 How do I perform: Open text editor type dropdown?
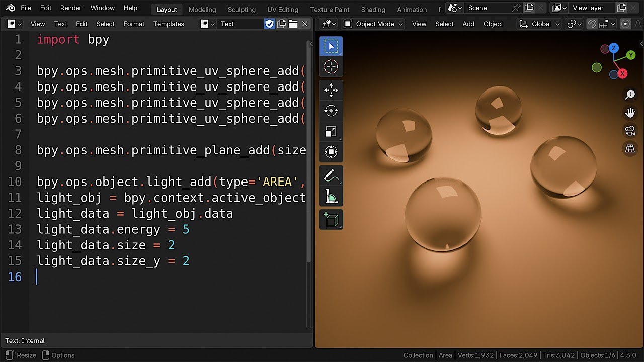pyautogui.click(x=14, y=24)
